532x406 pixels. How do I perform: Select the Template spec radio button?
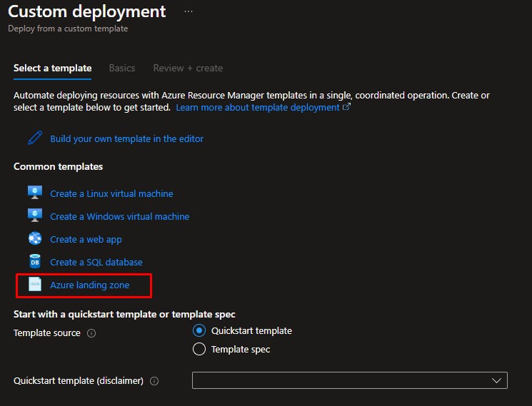(x=199, y=349)
